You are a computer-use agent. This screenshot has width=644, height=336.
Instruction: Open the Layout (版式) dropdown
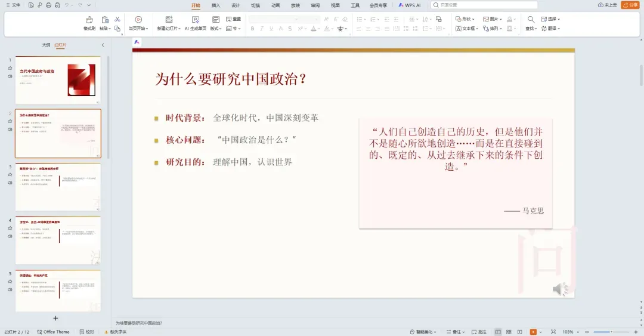(x=216, y=29)
